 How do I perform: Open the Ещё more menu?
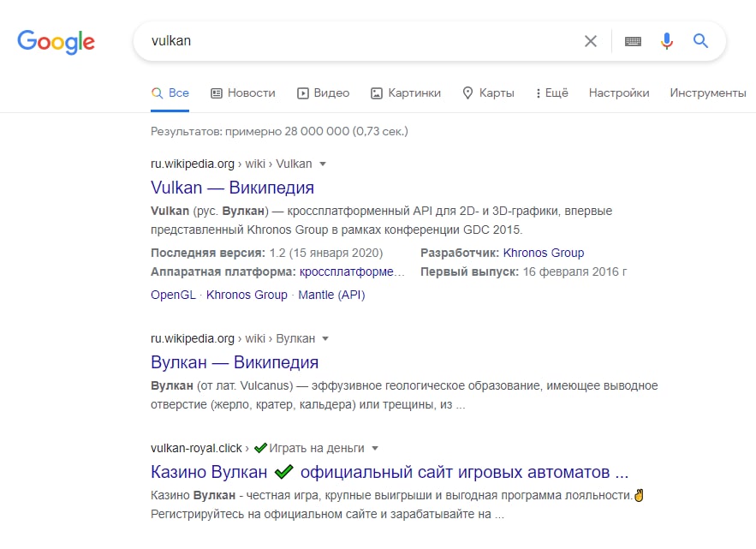click(x=551, y=92)
